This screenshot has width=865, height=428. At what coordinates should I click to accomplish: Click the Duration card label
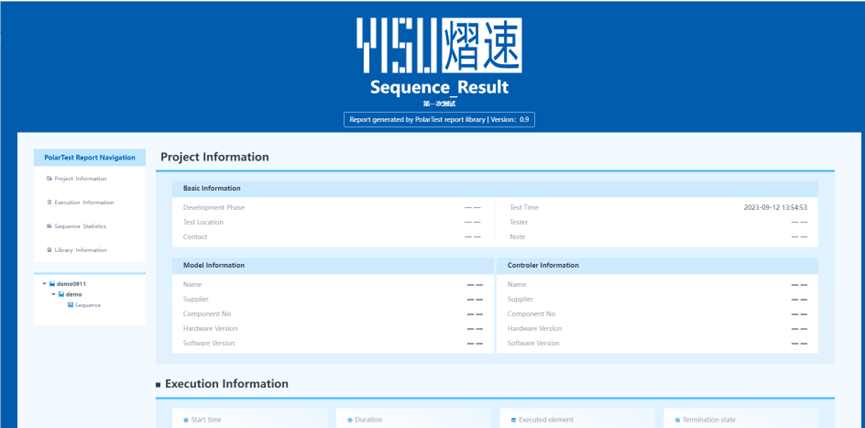pos(369,420)
